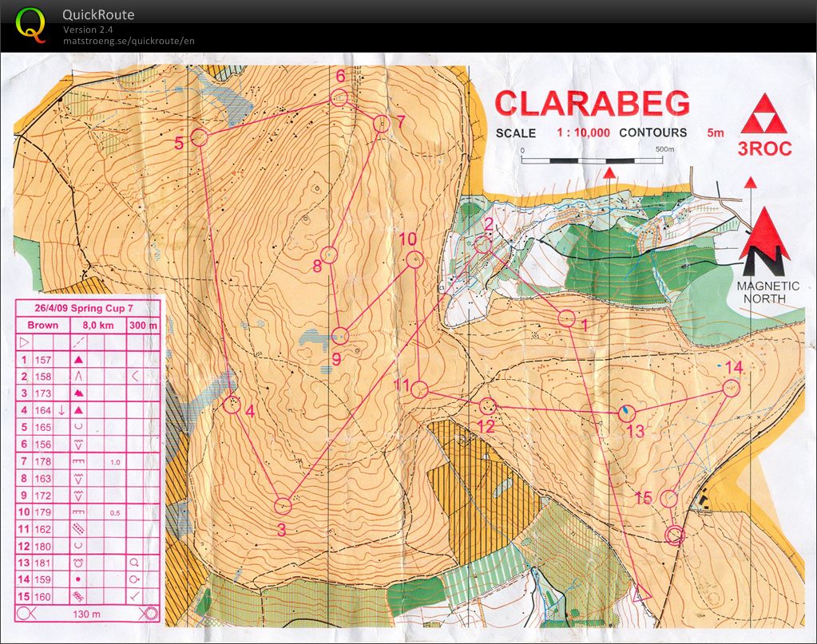Image resolution: width=817 pixels, height=644 pixels.
Task: Select control circle 5 on the map
Action: coord(199,137)
